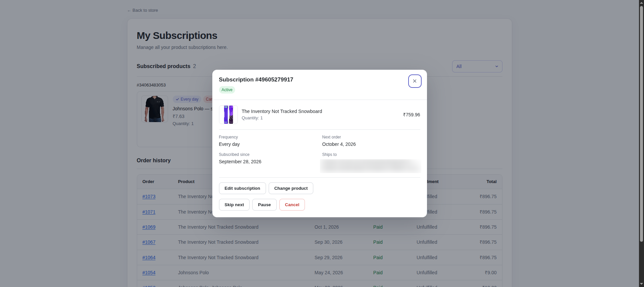Open order #1071
Viewport: 644px width, 287px height.
pos(149,212)
